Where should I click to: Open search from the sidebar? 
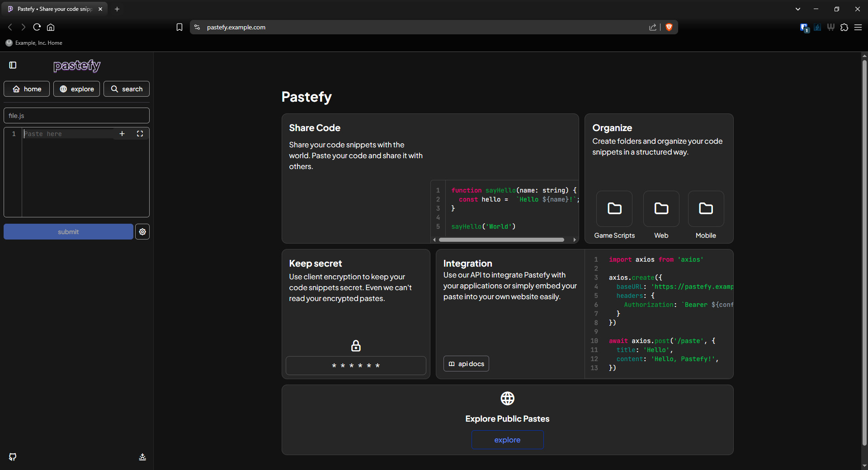[x=127, y=89]
